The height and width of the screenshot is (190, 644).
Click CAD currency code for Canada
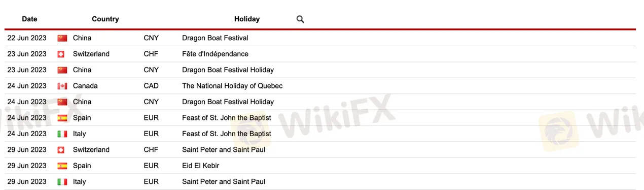151,86
